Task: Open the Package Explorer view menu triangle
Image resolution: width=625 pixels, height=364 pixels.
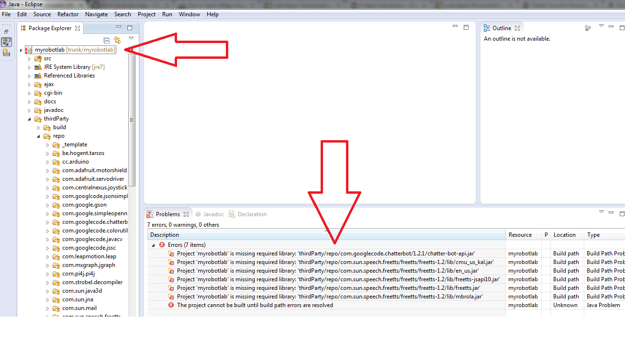Action: pyautogui.click(x=131, y=38)
